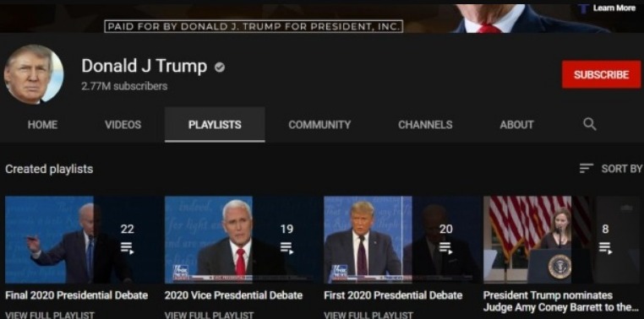Open the SORT BY dropdown
This screenshot has width=644, height=319.
[611, 169]
